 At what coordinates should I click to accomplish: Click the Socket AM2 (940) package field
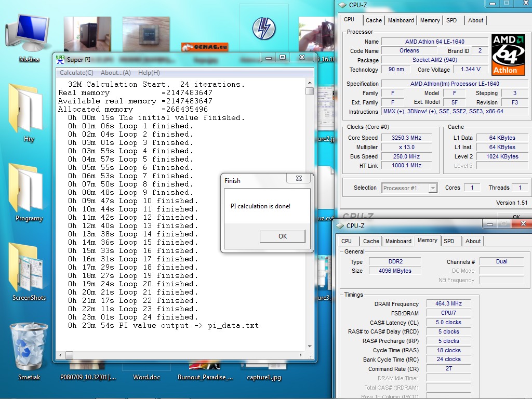[435, 60]
